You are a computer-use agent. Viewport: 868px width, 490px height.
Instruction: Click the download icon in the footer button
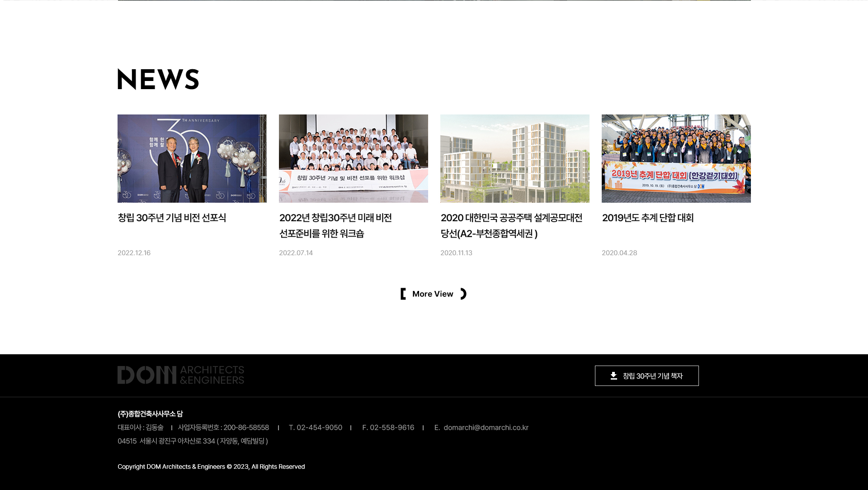[x=613, y=376]
